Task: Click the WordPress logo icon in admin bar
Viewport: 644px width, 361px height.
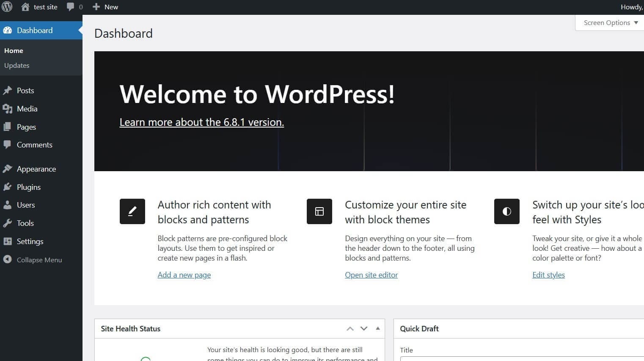Action: pyautogui.click(x=7, y=7)
